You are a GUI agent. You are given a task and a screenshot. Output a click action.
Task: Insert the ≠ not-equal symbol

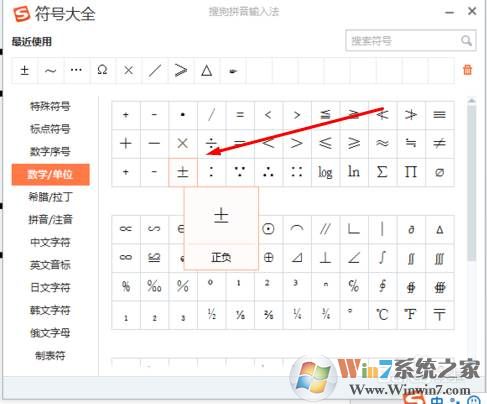tap(439, 144)
